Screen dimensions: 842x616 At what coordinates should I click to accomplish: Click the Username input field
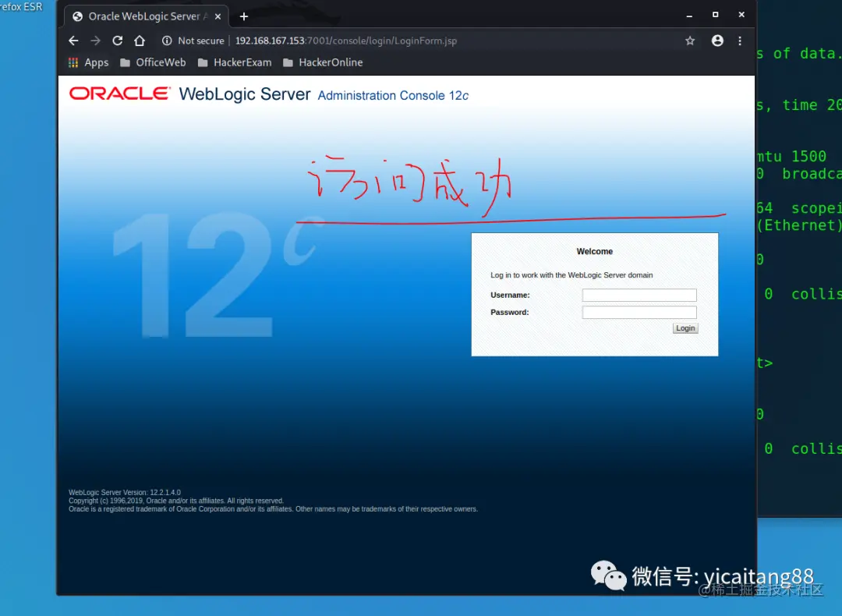click(x=639, y=295)
